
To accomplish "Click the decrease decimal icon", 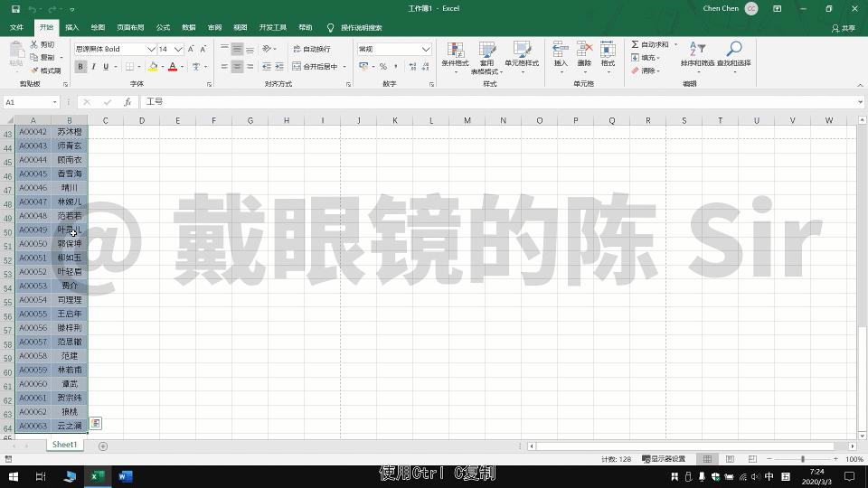I will coord(425,66).
